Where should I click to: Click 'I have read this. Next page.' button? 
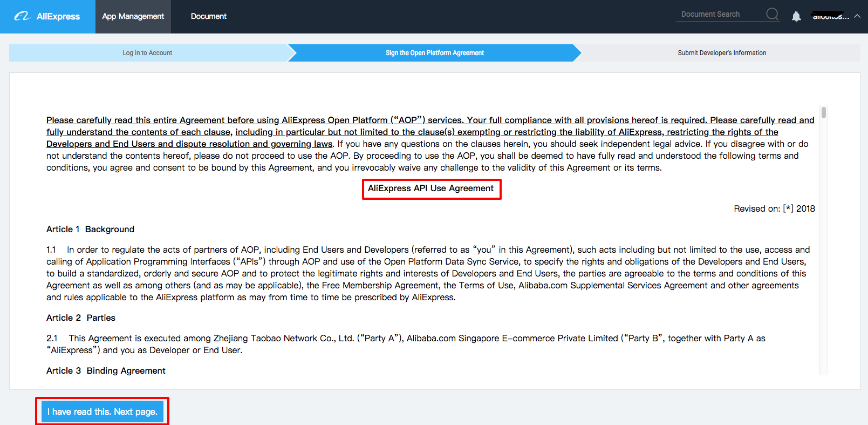click(102, 411)
